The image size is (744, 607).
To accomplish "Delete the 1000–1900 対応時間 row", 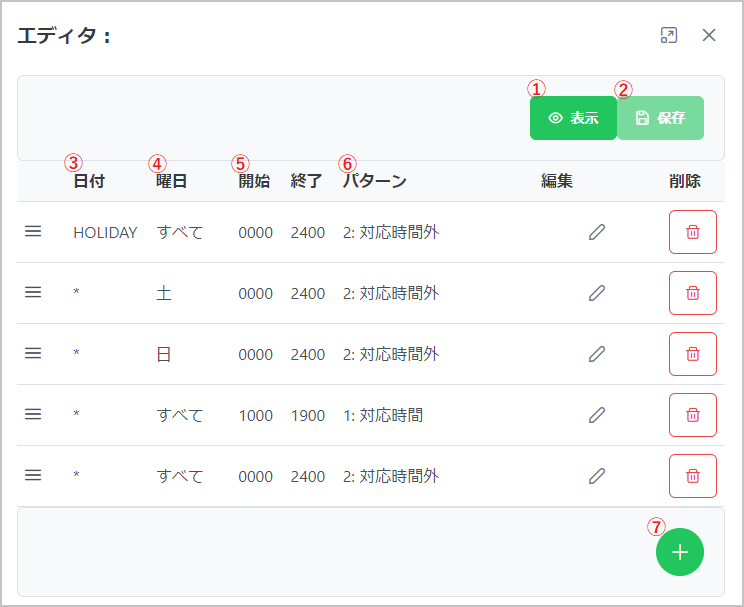I will pyautogui.click(x=693, y=415).
